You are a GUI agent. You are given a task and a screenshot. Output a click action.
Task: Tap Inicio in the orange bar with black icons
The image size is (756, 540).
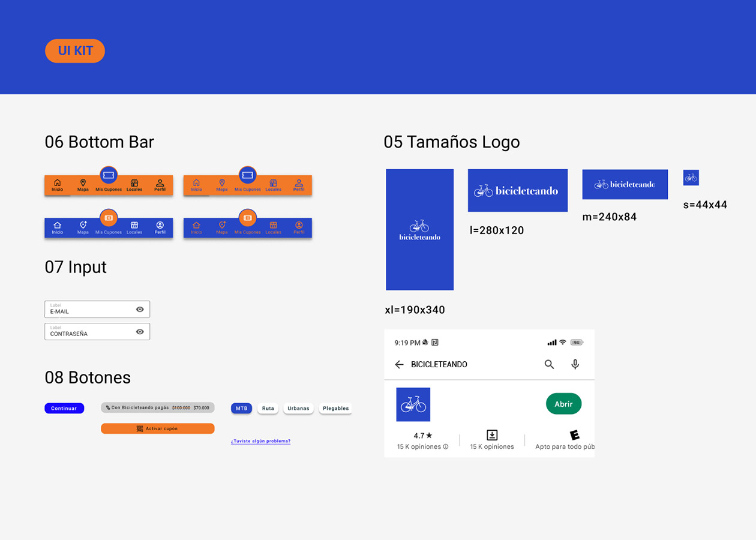(57, 185)
